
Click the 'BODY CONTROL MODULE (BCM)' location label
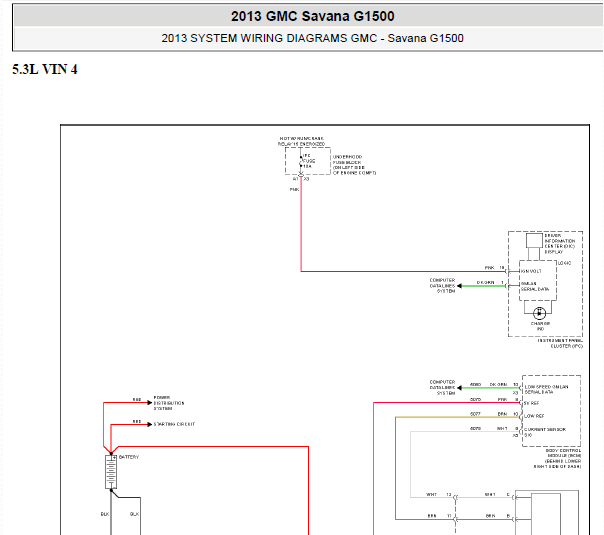coord(557,458)
